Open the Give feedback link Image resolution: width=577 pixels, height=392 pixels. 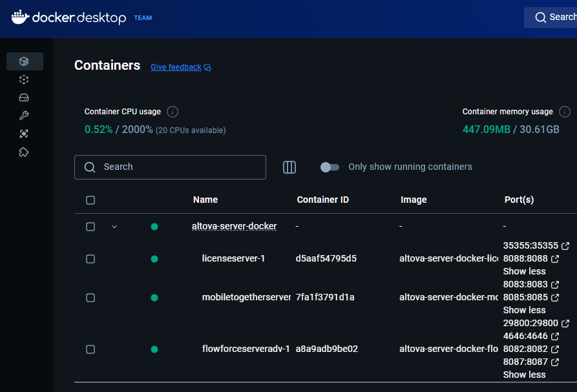(x=176, y=67)
